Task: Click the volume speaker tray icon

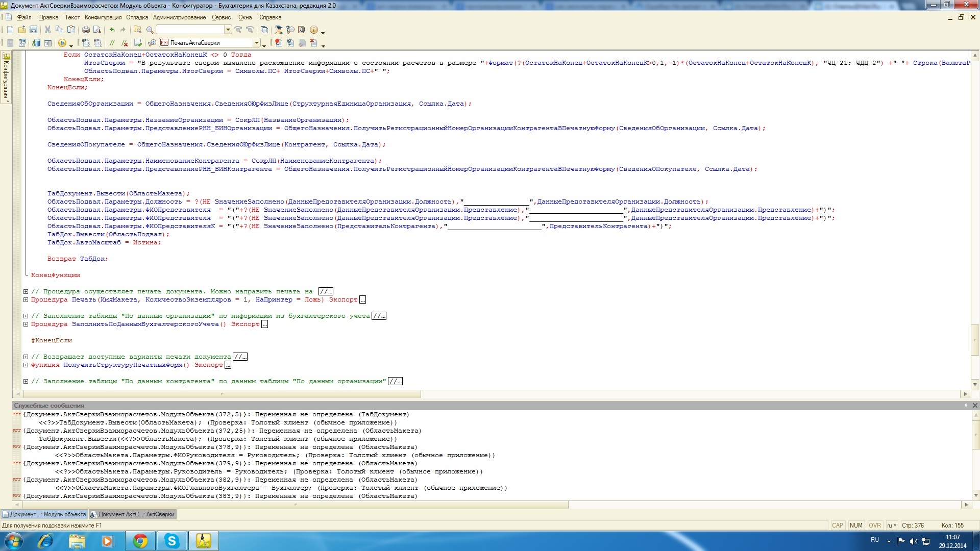Action: pos(914,541)
